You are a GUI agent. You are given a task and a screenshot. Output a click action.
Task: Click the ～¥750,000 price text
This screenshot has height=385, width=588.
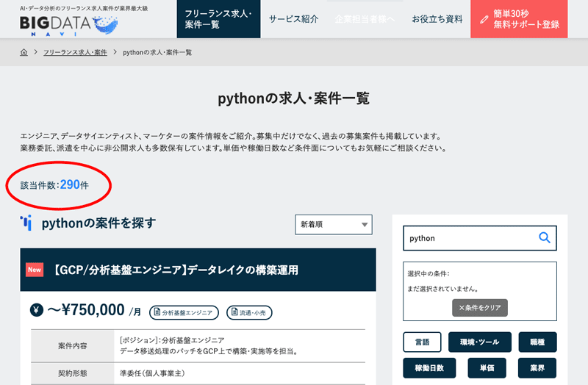(86, 310)
